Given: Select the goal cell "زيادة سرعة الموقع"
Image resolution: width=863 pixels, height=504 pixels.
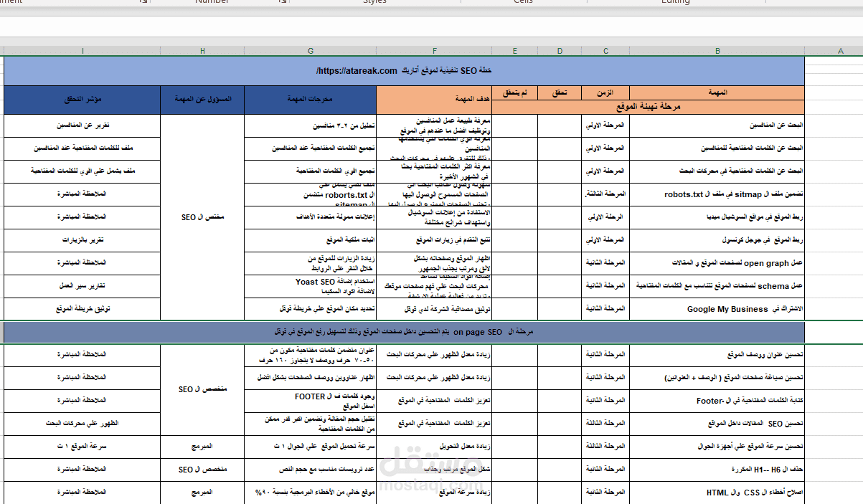Looking at the screenshot, I should (x=435, y=493).
